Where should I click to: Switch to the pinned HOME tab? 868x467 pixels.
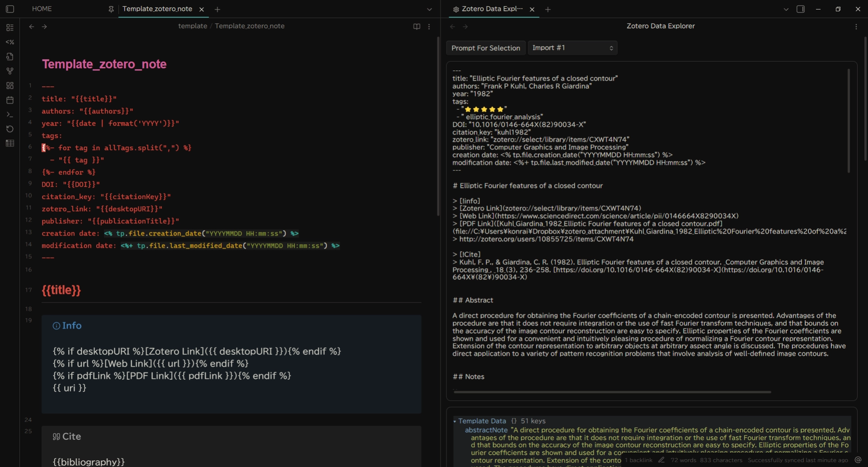click(x=42, y=9)
